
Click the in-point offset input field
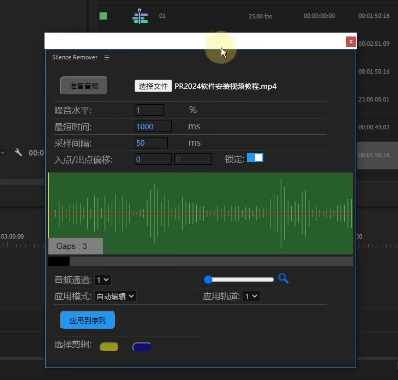pyautogui.click(x=153, y=159)
